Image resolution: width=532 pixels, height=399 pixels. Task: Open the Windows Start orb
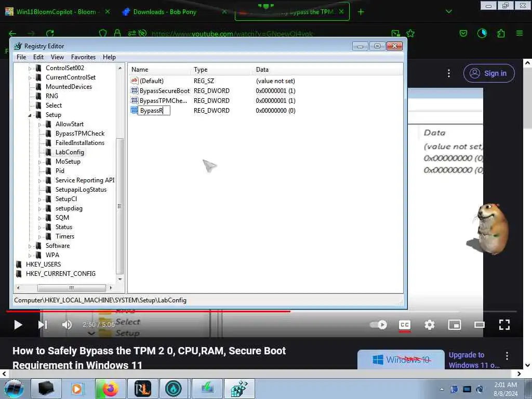[x=14, y=389]
